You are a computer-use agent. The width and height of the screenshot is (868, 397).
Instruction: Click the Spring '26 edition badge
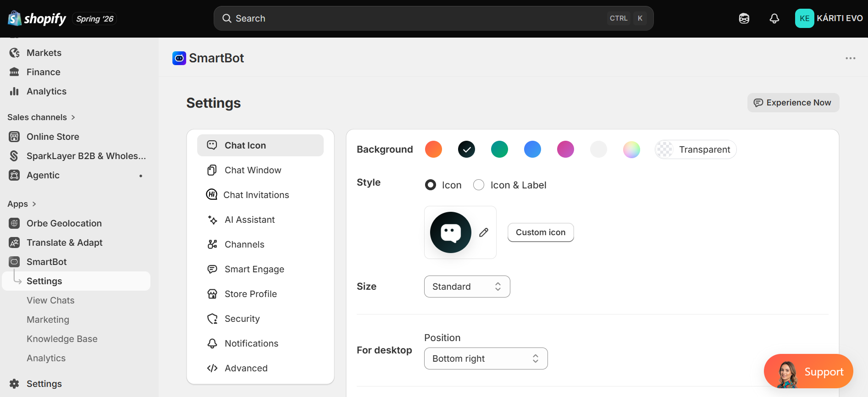95,18
